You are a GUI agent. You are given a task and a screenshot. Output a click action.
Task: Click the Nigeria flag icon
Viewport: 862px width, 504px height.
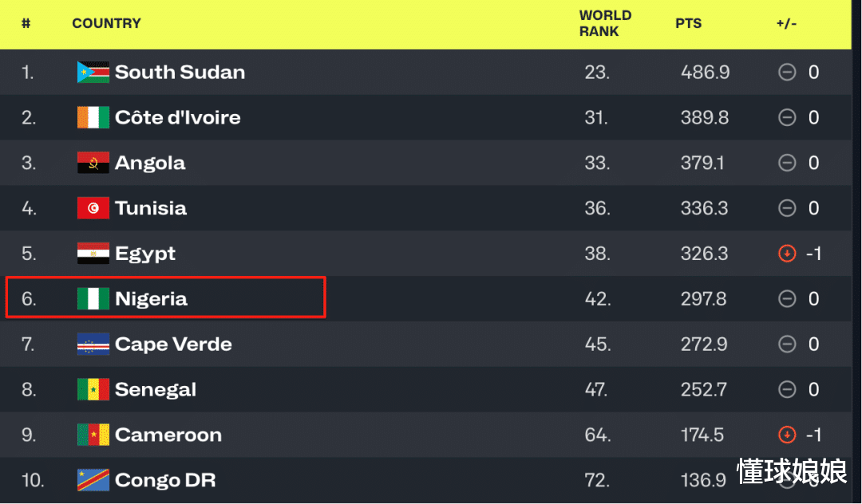(93, 299)
